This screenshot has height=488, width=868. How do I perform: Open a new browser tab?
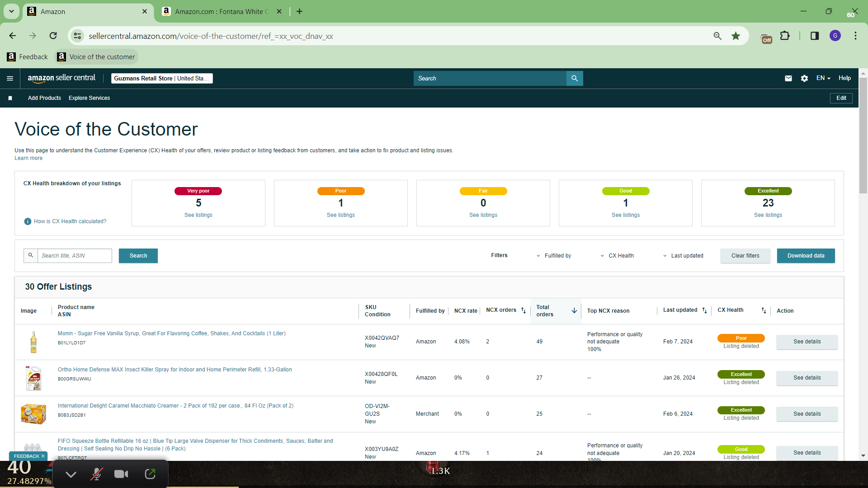point(299,11)
